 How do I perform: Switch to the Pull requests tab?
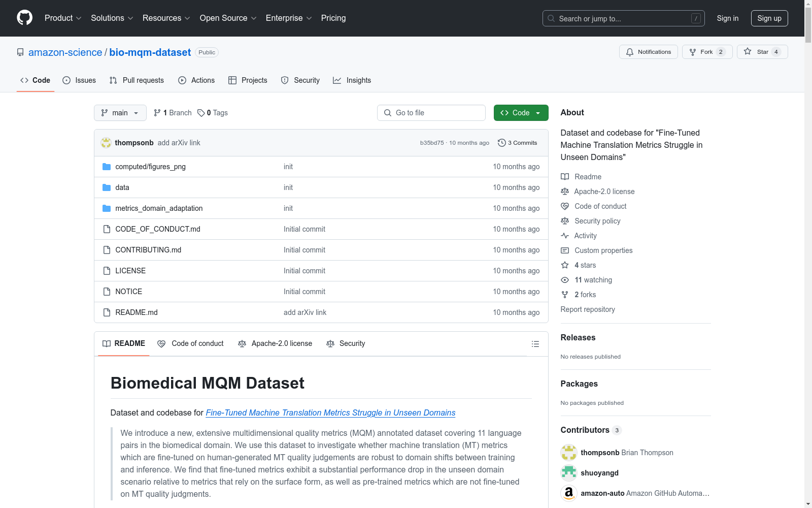tap(137, 80)
